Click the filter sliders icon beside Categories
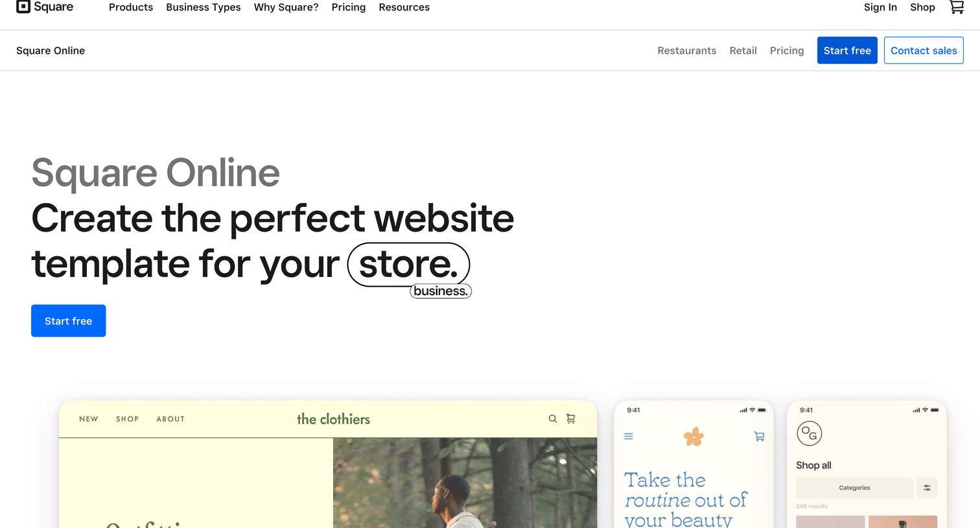Image resolution: width=980 pixels, height=528 pixels. (927, 488)
